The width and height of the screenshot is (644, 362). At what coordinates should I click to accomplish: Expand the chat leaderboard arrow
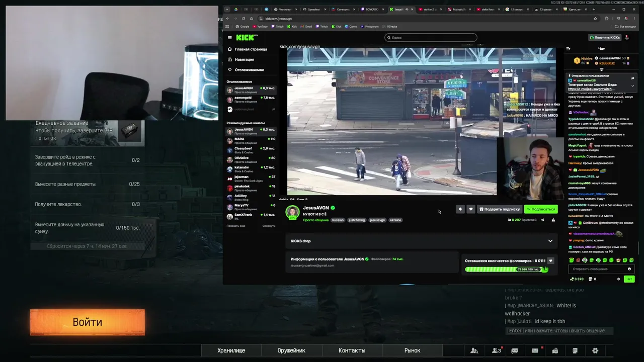[601, 69]
